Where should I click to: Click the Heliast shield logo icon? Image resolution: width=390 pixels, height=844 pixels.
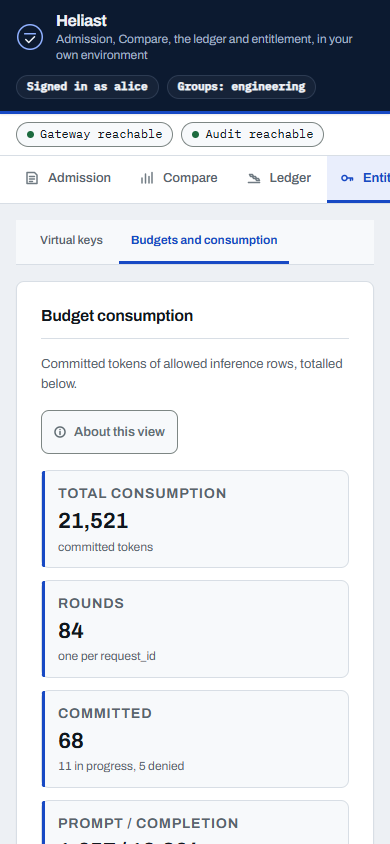(30, 37)
